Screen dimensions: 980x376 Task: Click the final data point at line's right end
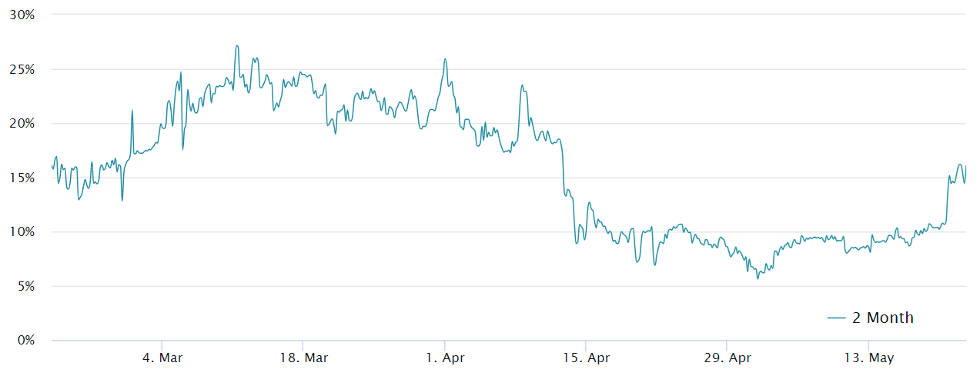pos(965,167)
